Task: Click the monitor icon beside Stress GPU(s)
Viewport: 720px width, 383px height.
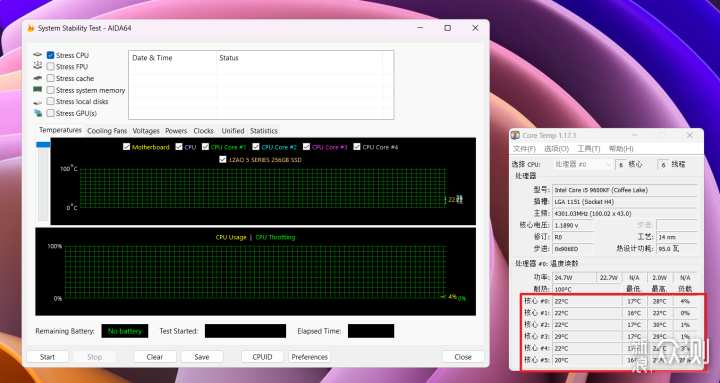Action: [38, 113]
